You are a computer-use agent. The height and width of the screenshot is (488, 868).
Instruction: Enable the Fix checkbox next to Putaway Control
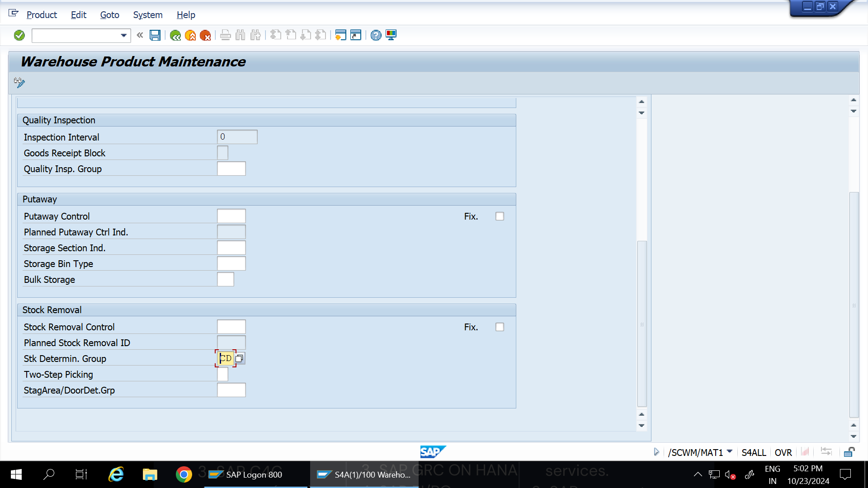tap(500, 216)
